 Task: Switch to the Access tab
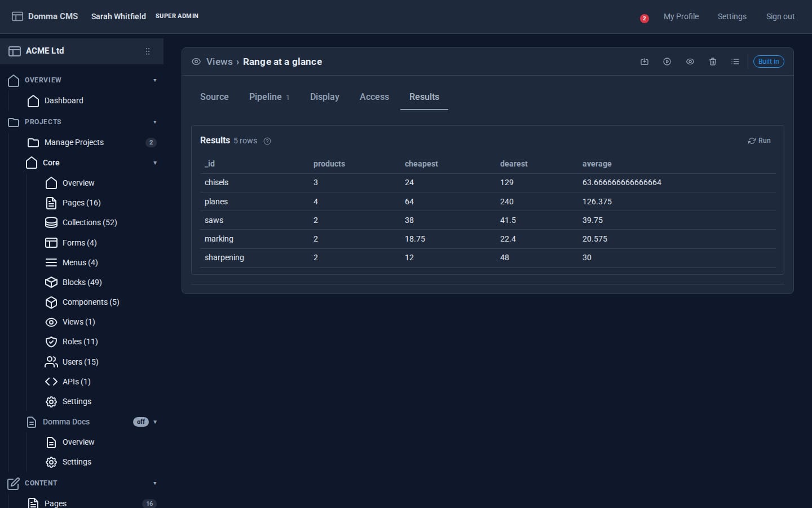(x=374, y=97)
